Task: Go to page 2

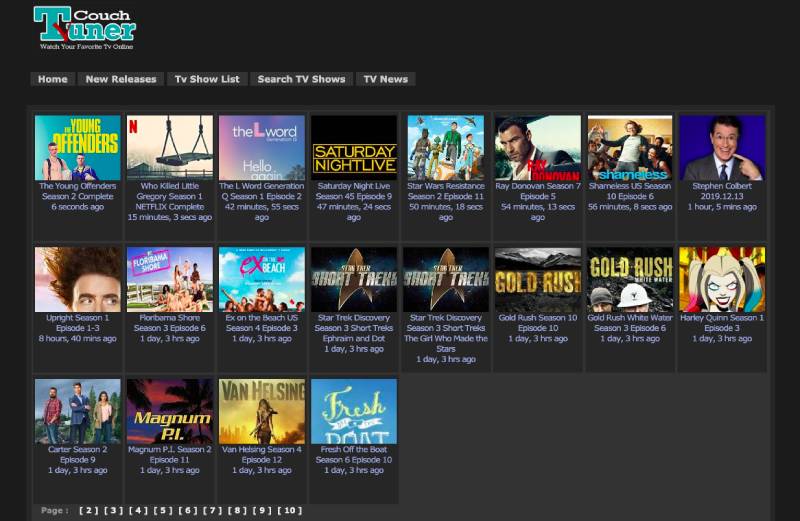Action: [x=89, y=510]
